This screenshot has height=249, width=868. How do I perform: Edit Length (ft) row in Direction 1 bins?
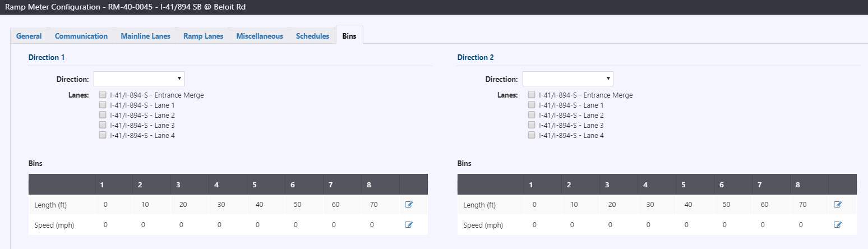tap(409, 205)
